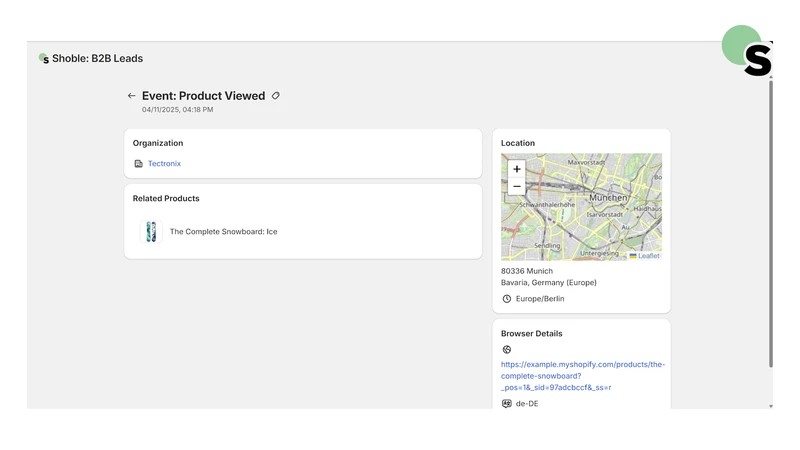Click the Shoble logo in the header
Screen dimensions: 800x450
44,58
